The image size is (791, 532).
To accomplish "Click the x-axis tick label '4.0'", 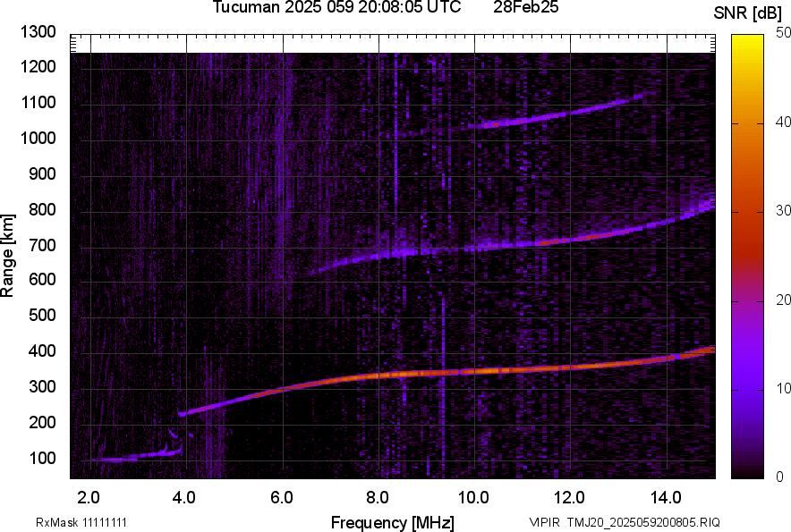I will 184,498.
